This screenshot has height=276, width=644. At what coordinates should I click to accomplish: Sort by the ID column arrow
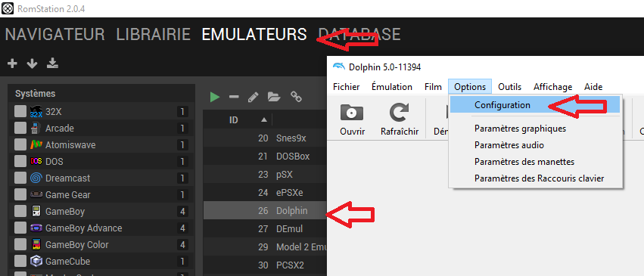(264, 119)
